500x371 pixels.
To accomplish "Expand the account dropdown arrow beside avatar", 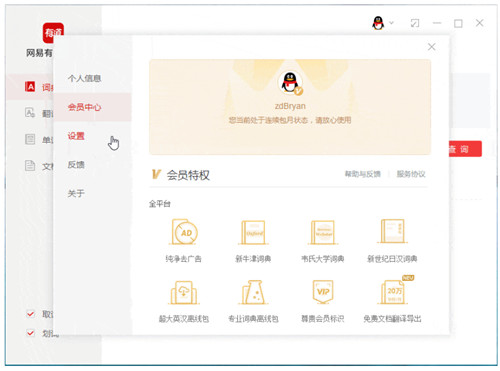I will click(392, 23).
